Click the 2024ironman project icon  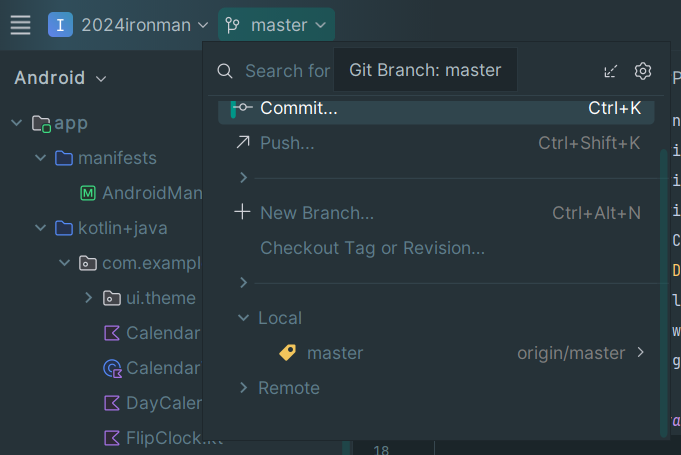(60, 25)
